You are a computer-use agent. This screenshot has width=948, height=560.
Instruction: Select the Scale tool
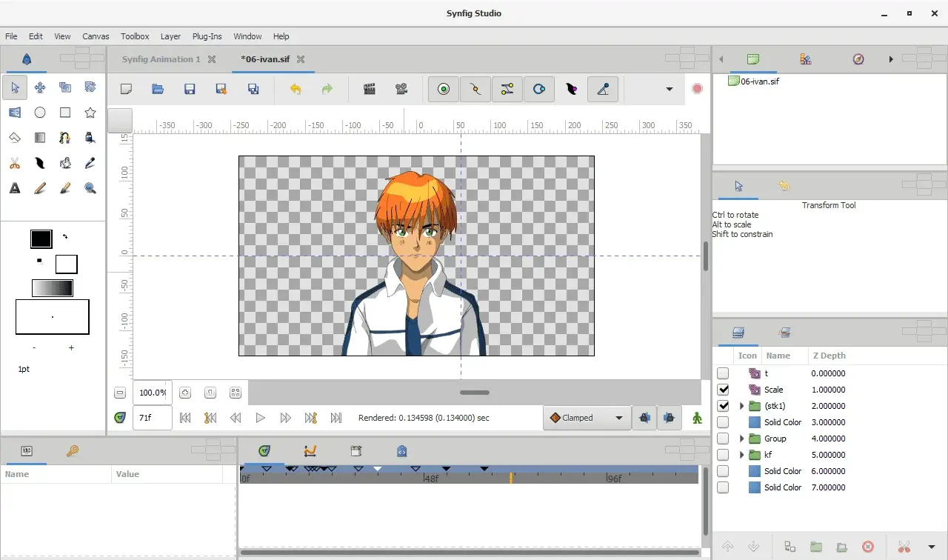click(x=65, y=87)
